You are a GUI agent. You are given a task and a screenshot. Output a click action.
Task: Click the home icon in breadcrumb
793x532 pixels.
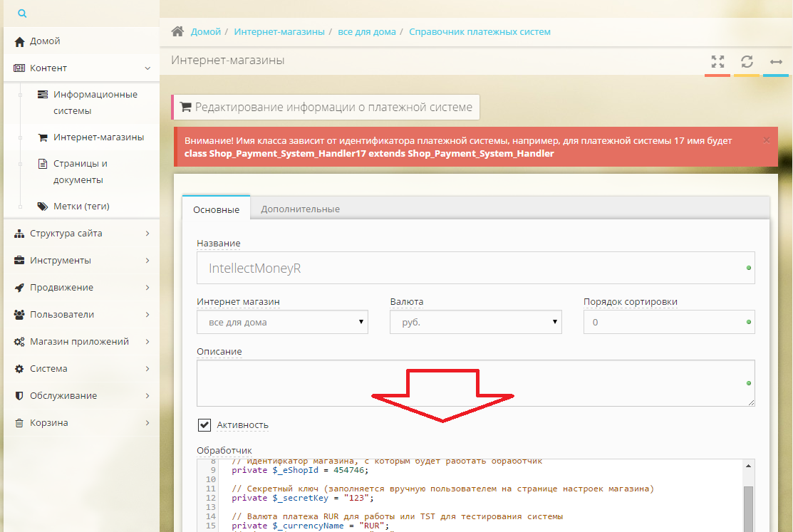point(178,32)
